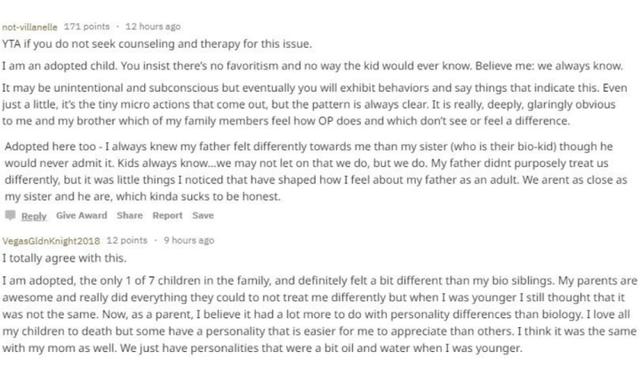
Task: Save the nested comment
Action: pos(203,215)
